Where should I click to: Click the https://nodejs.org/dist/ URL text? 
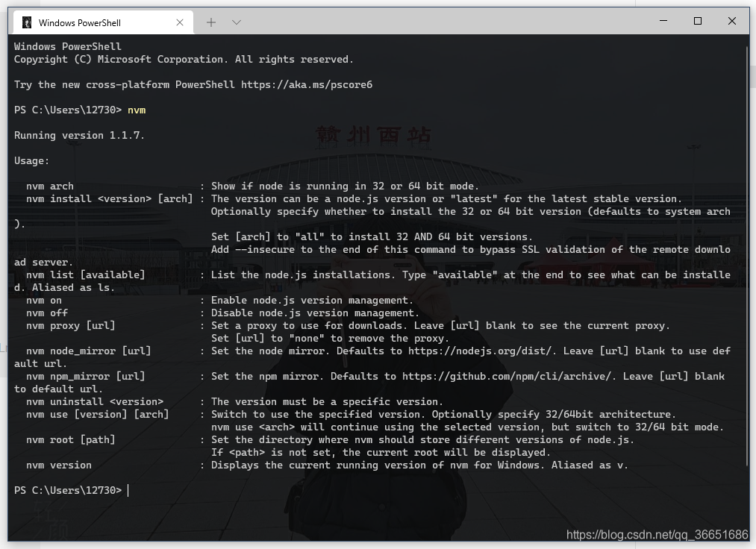pyautogui.click(x=480, y=351)
